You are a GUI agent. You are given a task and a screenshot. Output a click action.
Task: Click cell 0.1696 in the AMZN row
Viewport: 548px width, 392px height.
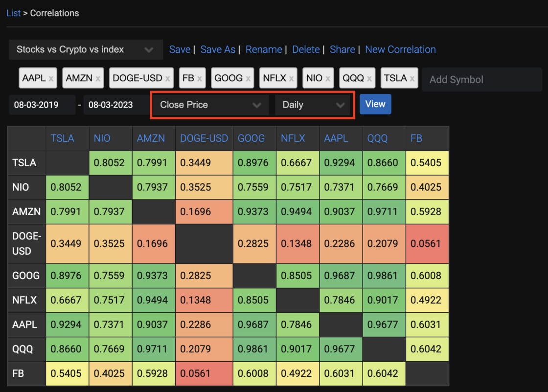coord(204,212)
